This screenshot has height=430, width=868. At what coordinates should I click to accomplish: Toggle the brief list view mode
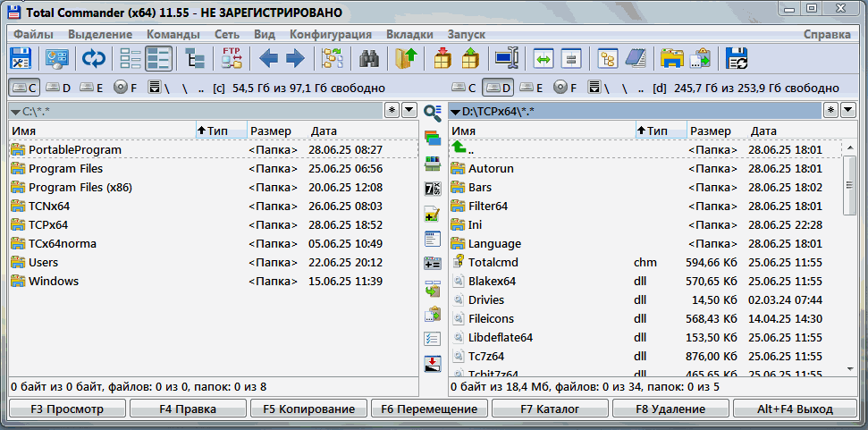[x=131, y=59]
